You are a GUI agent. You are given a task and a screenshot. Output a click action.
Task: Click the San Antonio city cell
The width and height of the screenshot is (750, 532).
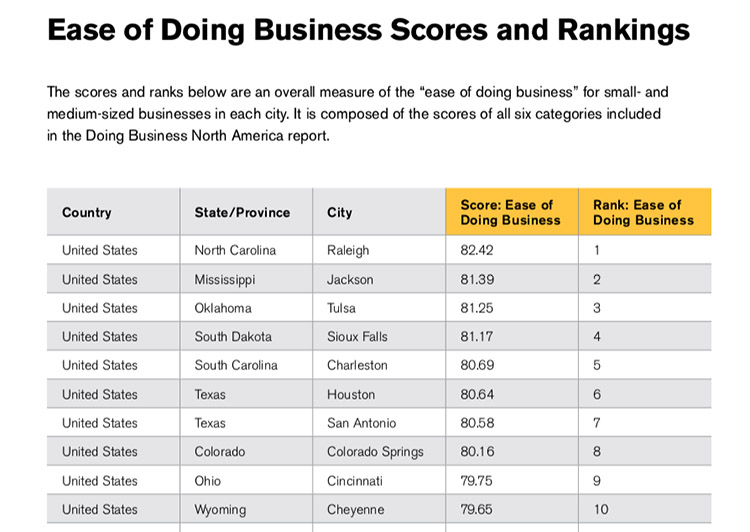coord(361,423)
